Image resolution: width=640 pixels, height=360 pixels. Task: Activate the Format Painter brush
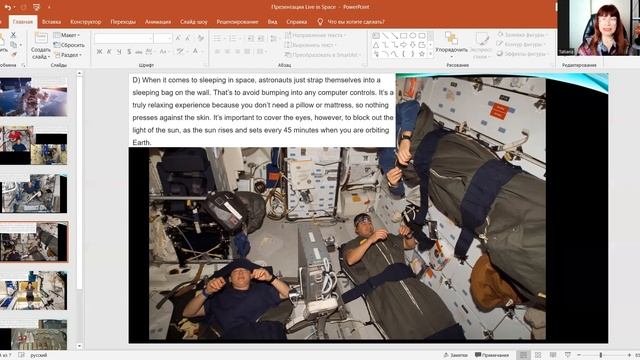[x=13, y=54]
